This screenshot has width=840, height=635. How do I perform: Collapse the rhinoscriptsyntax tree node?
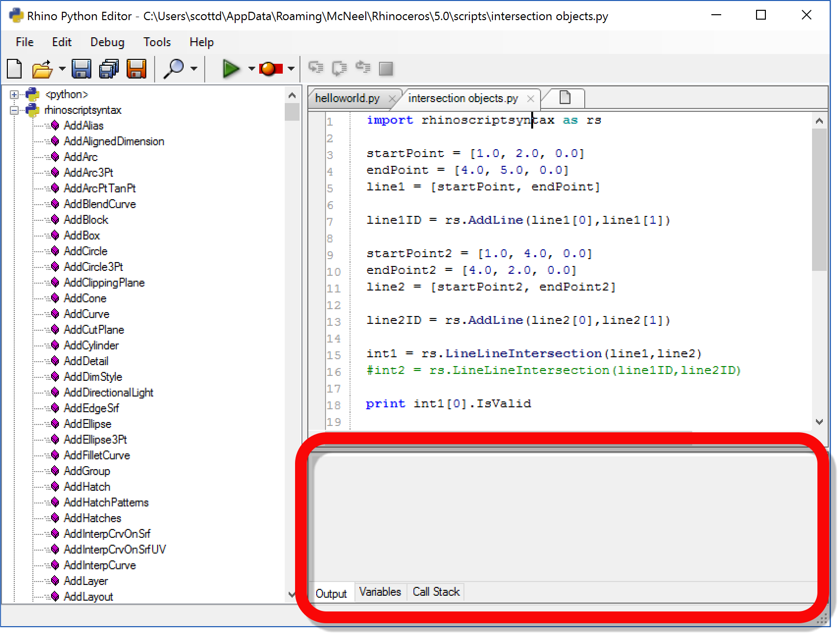click(14, 110)
